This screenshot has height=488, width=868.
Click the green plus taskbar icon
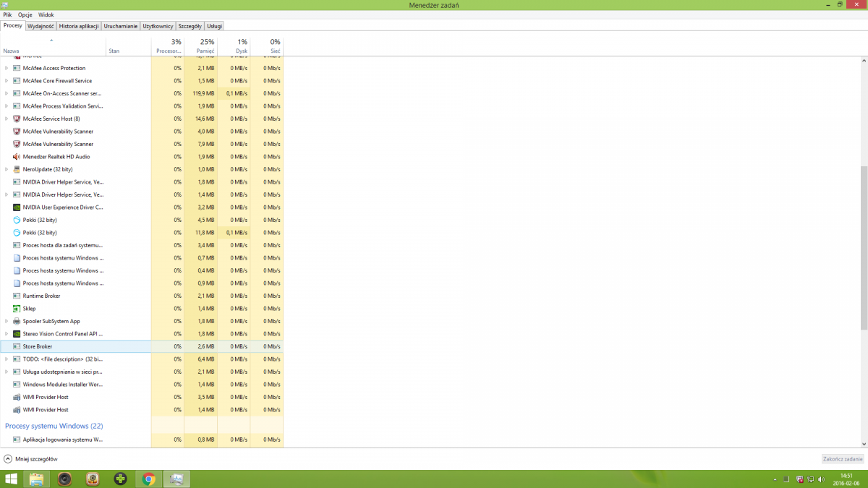click(121, 479)
